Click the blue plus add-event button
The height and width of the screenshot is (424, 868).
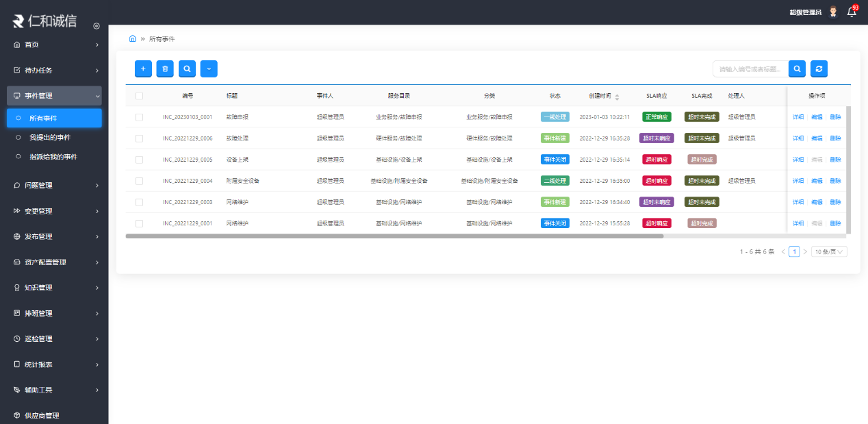pyautogui.click(x=143, y=68)
